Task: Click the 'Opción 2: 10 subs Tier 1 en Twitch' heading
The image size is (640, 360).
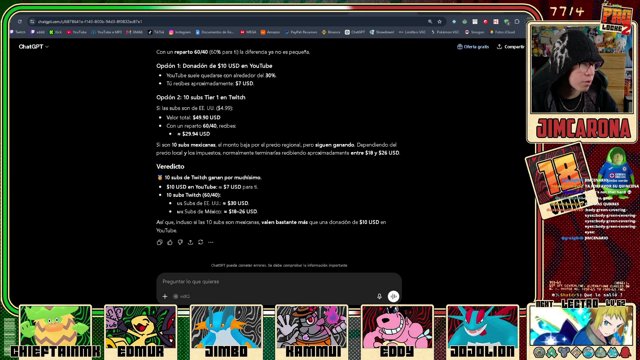Action: [201, 97]
